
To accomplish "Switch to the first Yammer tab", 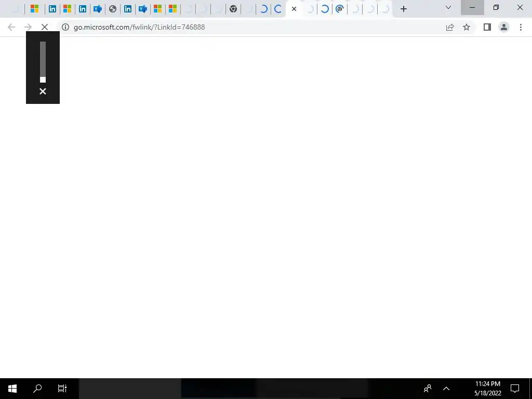I will click(98, 9).
